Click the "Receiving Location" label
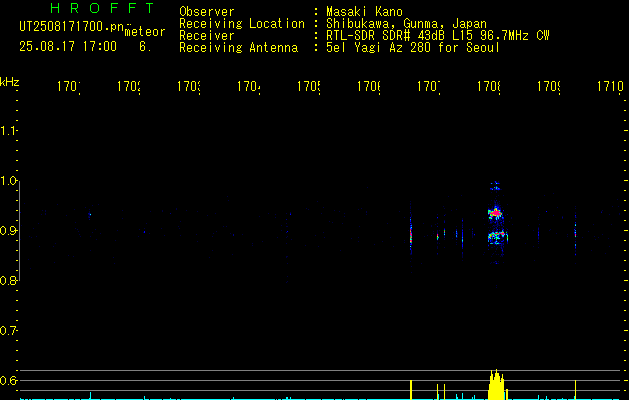This screenshot has width=629, height=400. point(242,24)
